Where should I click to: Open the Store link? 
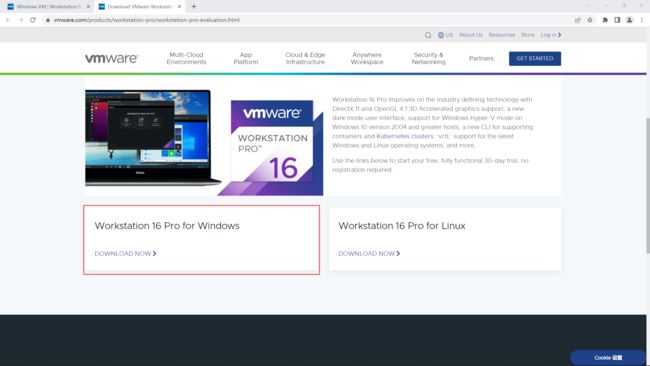(527, 35)
